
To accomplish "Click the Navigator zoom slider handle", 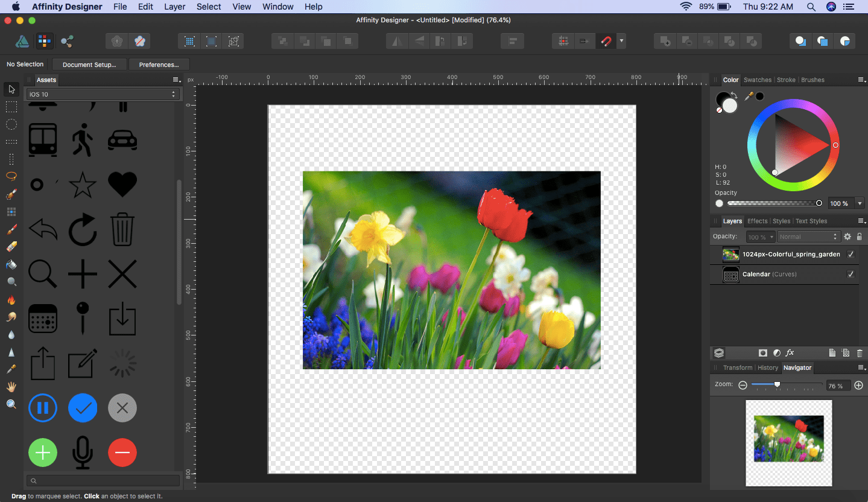I will click(x=777, y=384).
